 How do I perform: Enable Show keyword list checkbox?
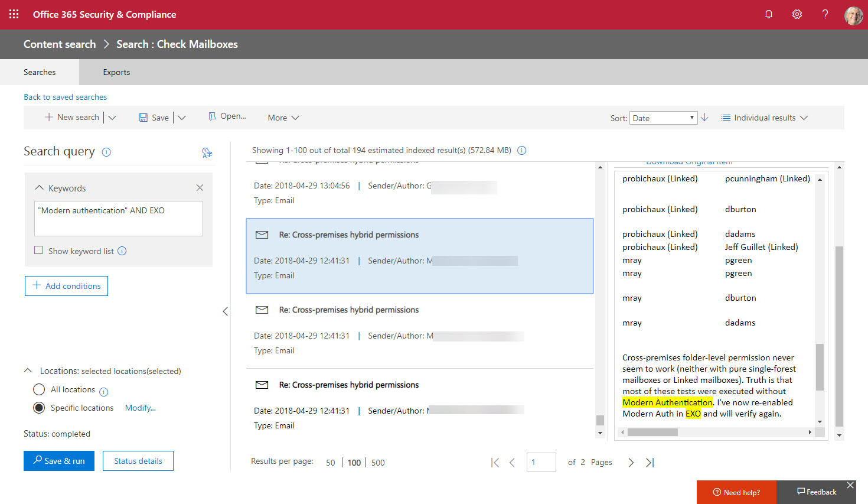(x=38, y=250)
